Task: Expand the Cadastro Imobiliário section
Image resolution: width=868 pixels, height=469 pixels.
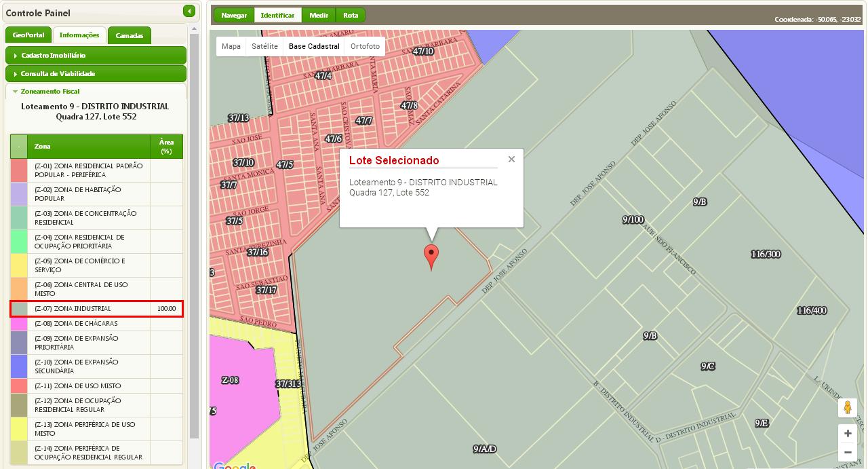Action: pos(96,55)
